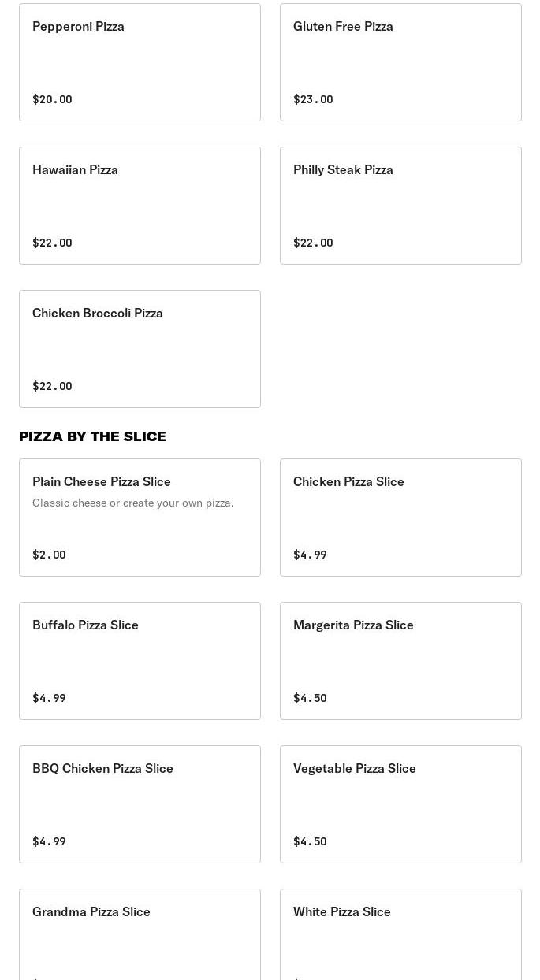Image resolution: width=540 pixels, height=980 pixels.
Task: Click the $4.99 price under Buffalo Pizza Slice
Action: pos(49,698)
